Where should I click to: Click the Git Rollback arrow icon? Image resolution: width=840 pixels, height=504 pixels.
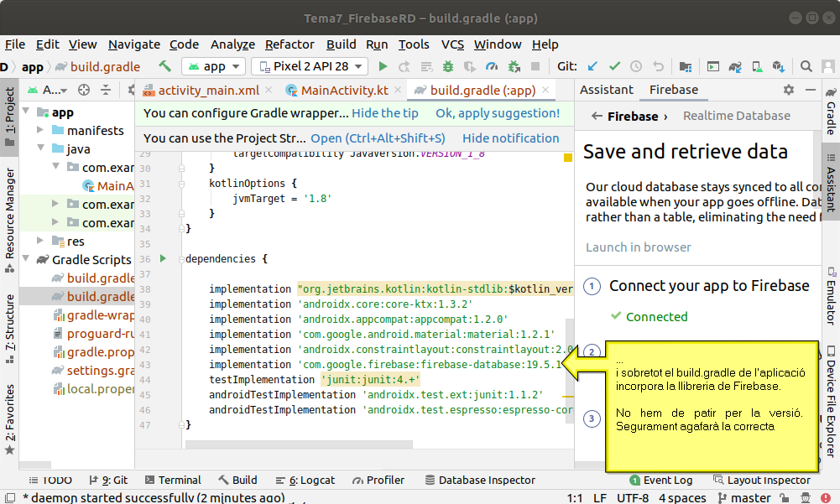(658, 66)
